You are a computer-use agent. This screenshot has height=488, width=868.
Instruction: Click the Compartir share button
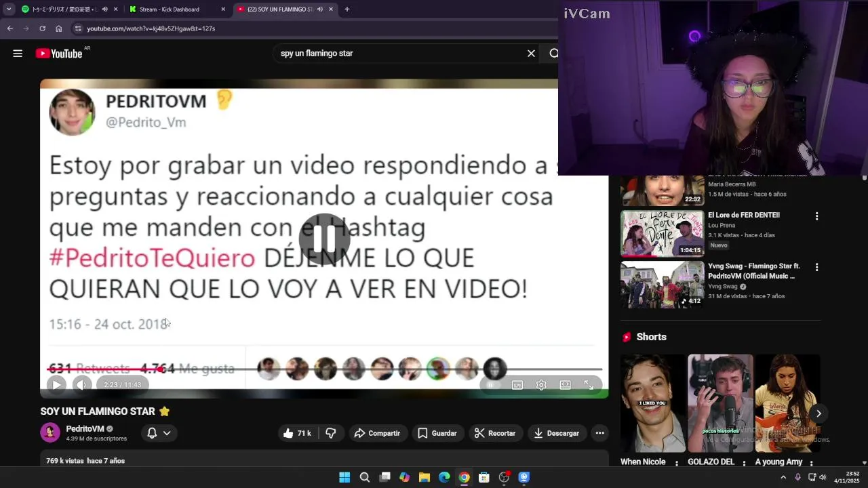point(378,433)
